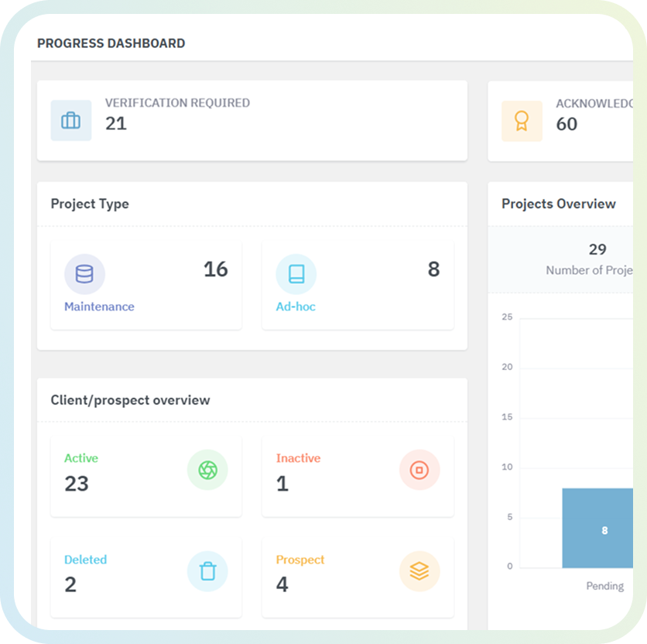Select the Active clients label
Viewport: 647px width, 644px height.
[x=80, y=458]
